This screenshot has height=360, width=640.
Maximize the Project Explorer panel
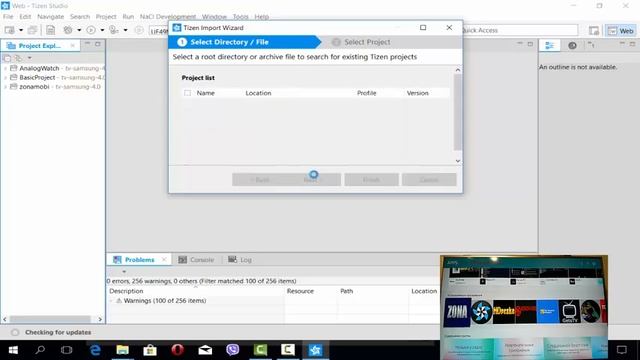point(98,44)
